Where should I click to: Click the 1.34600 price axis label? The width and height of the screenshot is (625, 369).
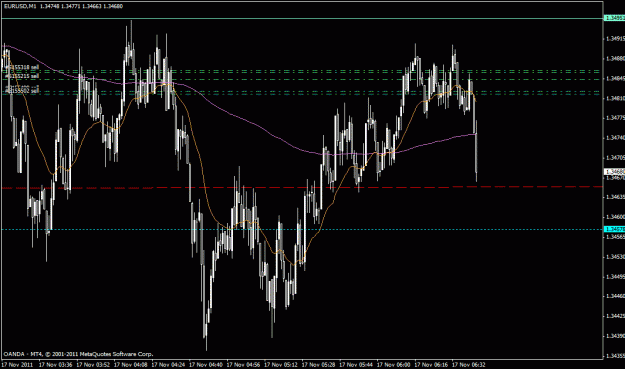click(x=615, y=217)
